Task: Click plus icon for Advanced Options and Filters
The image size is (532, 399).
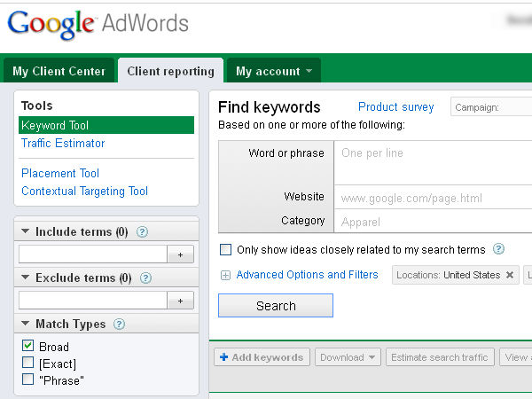Action: [225, 275]
